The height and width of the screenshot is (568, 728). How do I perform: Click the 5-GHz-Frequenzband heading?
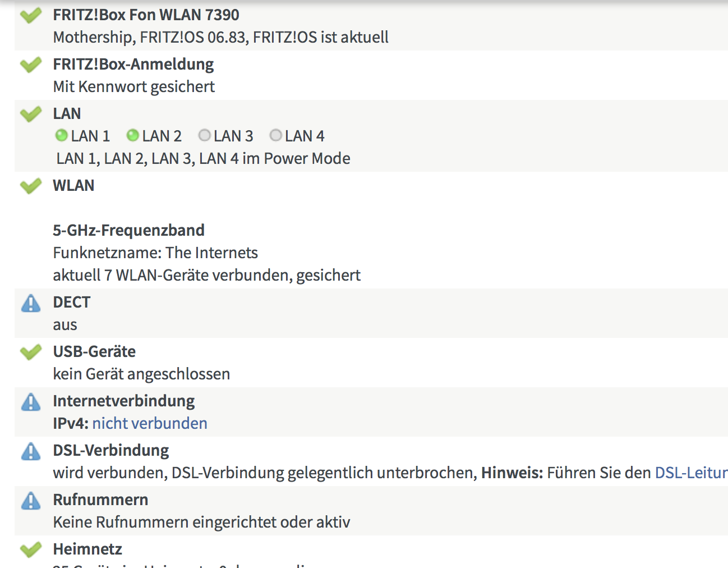click(128, 230)
